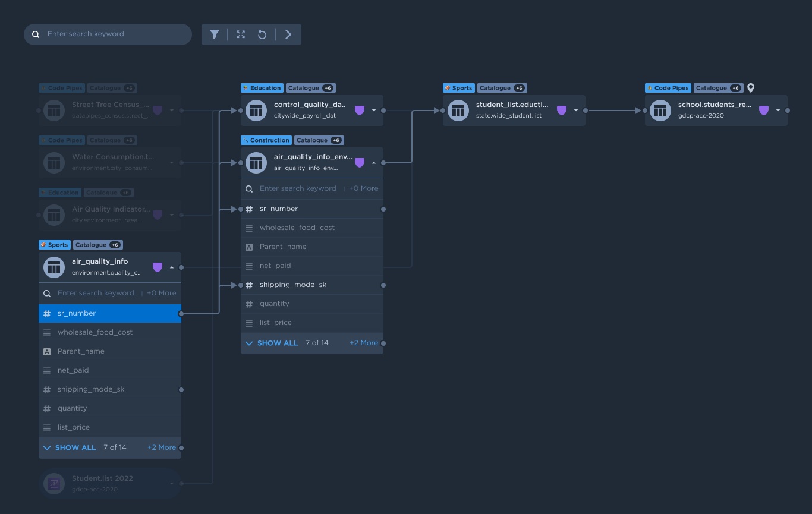Viewport: 812px width, 514px height.
Task: Select wholesale_food_cost in air_quality_info_env node
Action: (x=312, y=228)
